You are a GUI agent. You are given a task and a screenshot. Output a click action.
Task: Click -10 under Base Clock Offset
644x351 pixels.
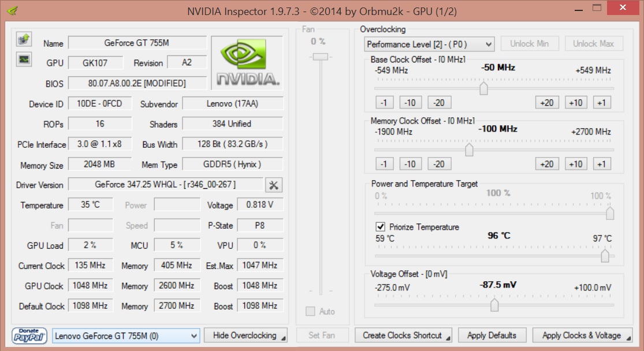tap(410, 103)
